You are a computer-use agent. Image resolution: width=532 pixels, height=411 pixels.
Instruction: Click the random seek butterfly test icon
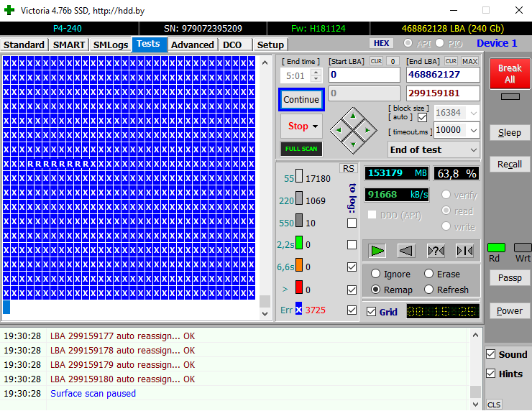pos(436,251)
